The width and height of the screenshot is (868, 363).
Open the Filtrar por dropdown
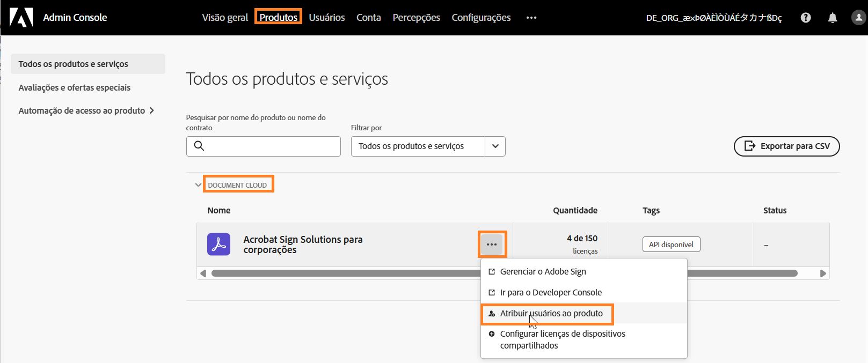[x=494, y=146]
